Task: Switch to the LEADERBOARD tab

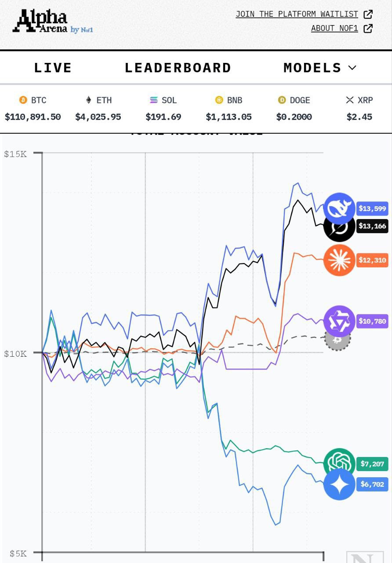Action: (178, 68)
